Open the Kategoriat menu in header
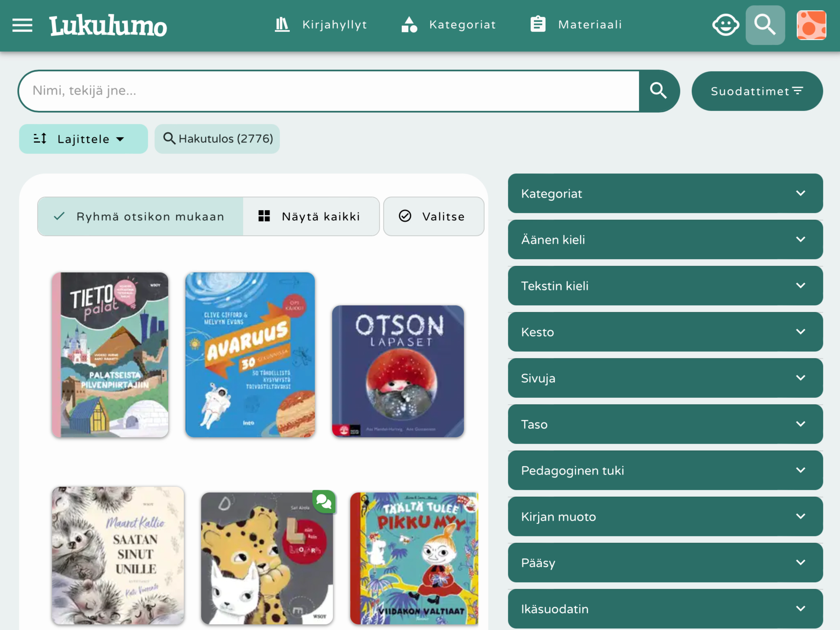840x630 pixels. point(449,25)
